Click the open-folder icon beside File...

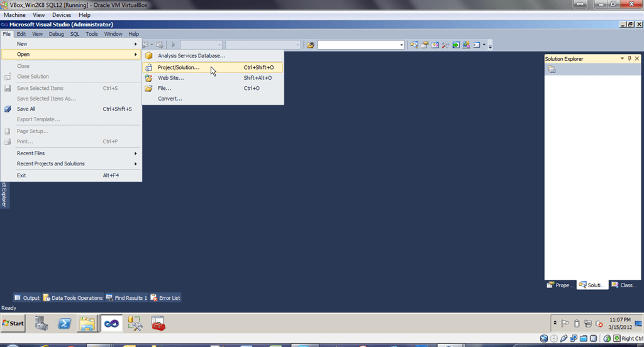148,88
